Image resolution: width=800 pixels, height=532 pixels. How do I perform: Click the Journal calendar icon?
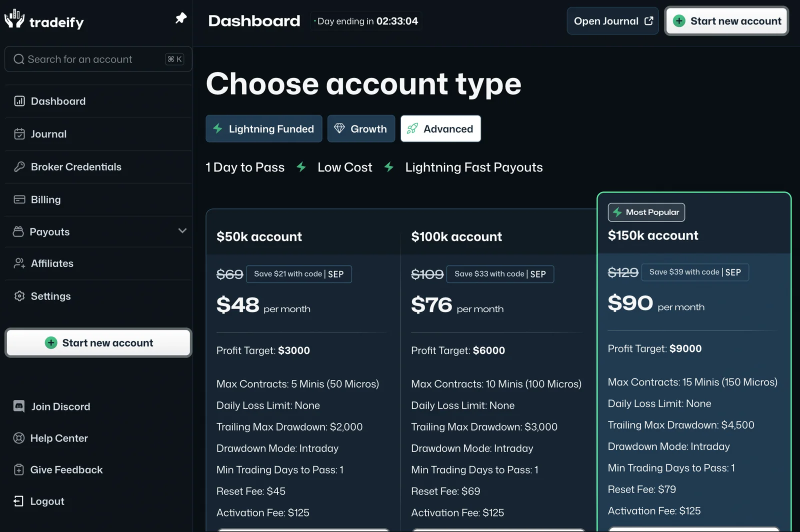19,134
